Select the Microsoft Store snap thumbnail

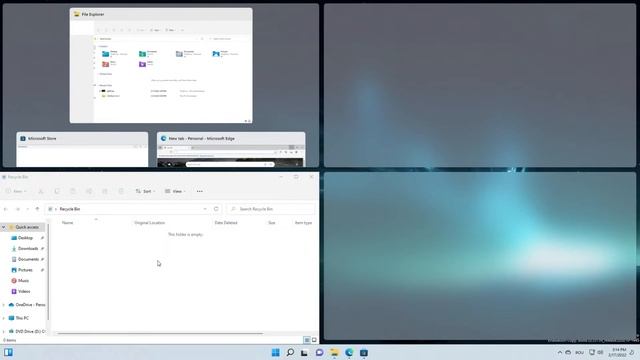(x=82, y=149)
